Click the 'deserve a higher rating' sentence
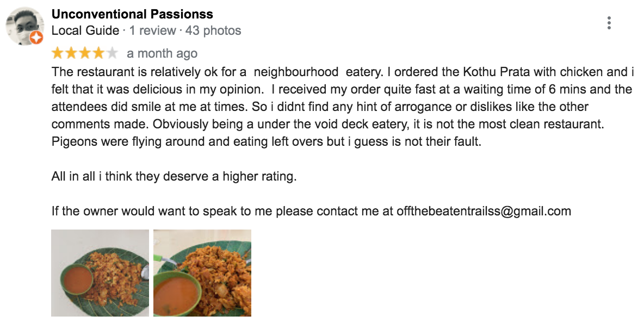644x322 pixels. (x=174, y=177)
